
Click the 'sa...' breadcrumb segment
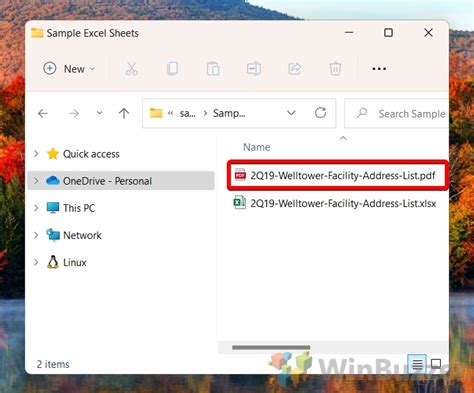187,113
